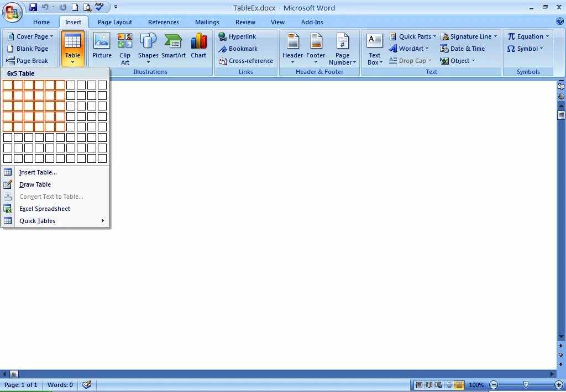Open Clip Art pane
This screenshot has width=566, height=392.
(x=125, y=49)
